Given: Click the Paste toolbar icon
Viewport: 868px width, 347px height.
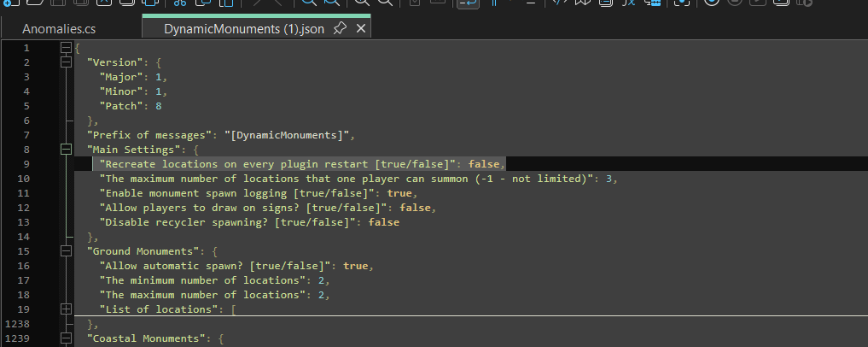Looking at the screenshot, I should pos(223,3).
